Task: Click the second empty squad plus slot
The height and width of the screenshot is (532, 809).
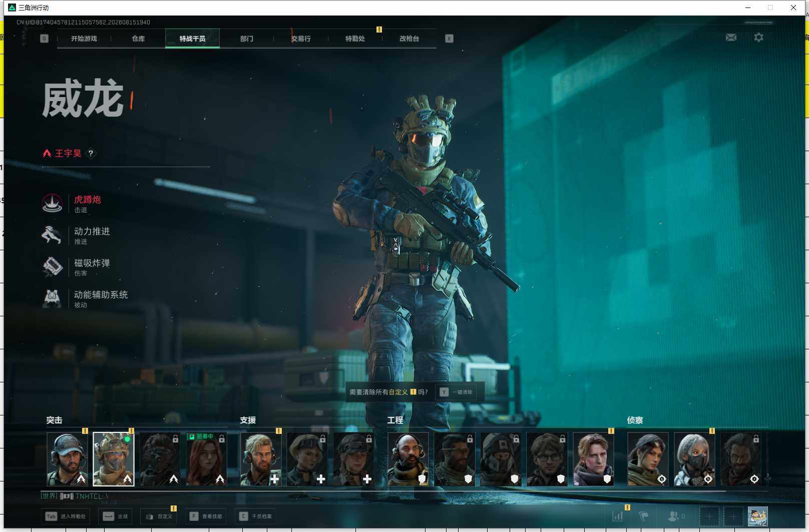Action: tap(733, 516)
